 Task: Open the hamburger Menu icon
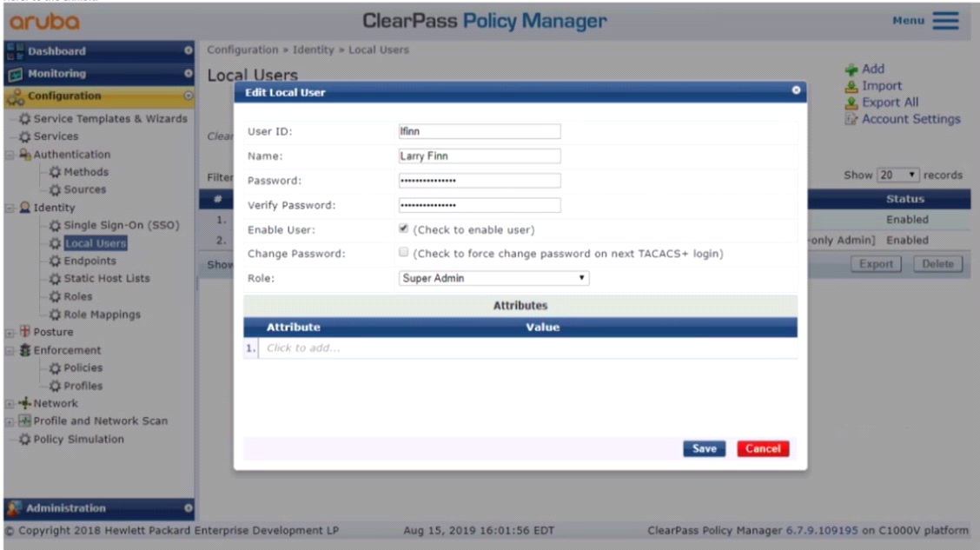click(945, 21)
